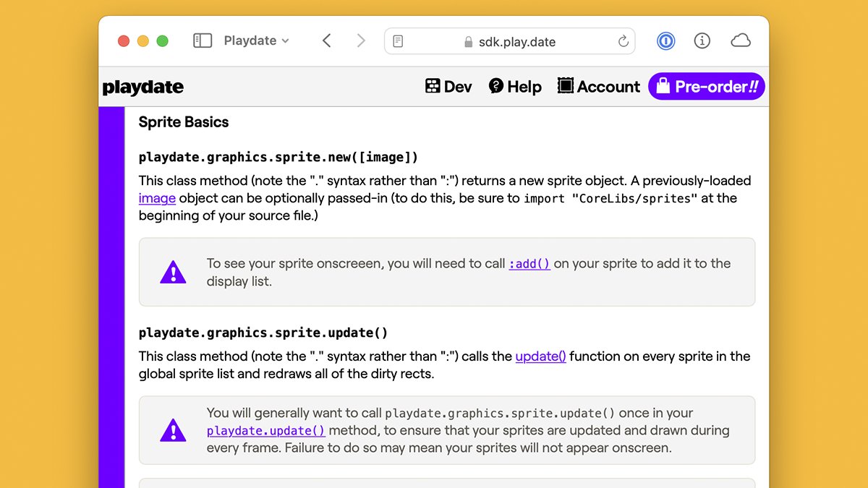Go back to the previous page
This screenshot has width=868, height=488.
pos(327,41)
